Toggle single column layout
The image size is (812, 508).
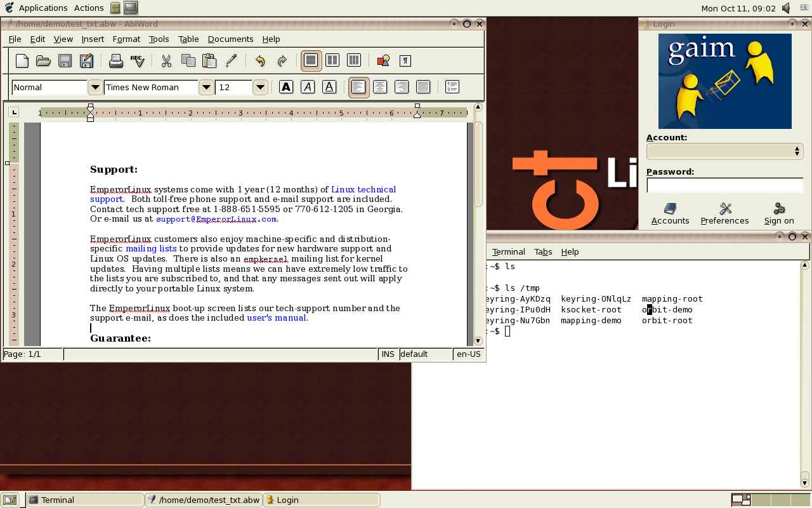coord(311,61)
